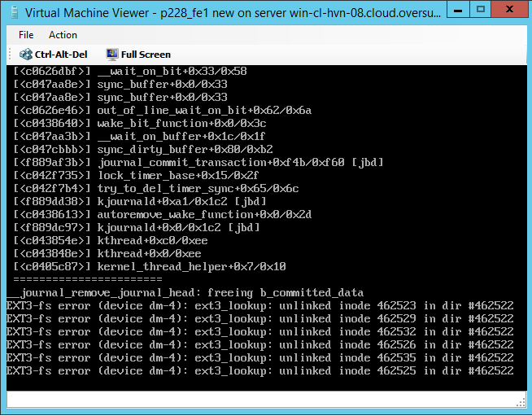Click EXT3-fs error line for inode 462525
This screenshot has height=416, width=532.
[x=259, y=371]
